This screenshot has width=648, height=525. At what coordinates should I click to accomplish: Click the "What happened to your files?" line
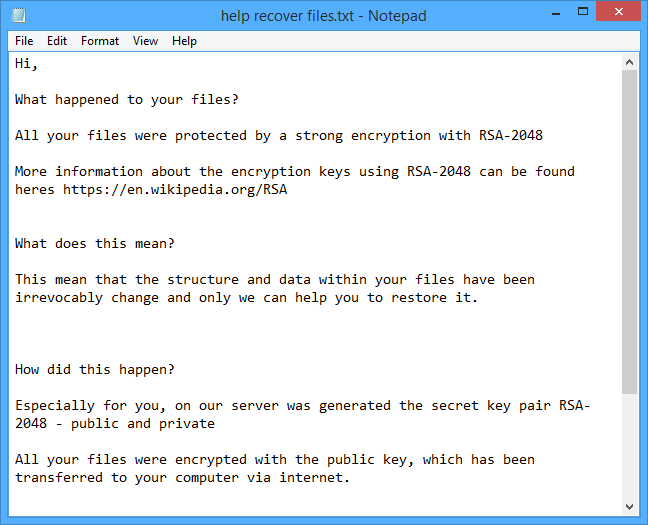126,99
